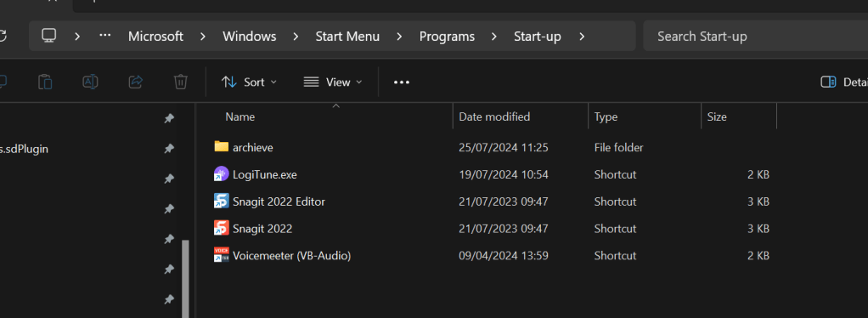Expand chevron after Start Menu breadcrumb
The image size is (868, 318).
click(x=399, y=37)
